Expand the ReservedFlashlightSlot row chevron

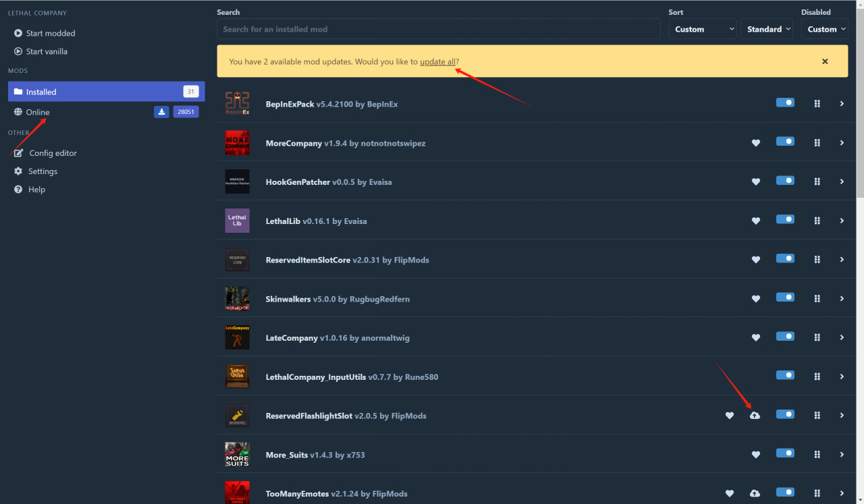pyautogui.click(x=842, y=416)
